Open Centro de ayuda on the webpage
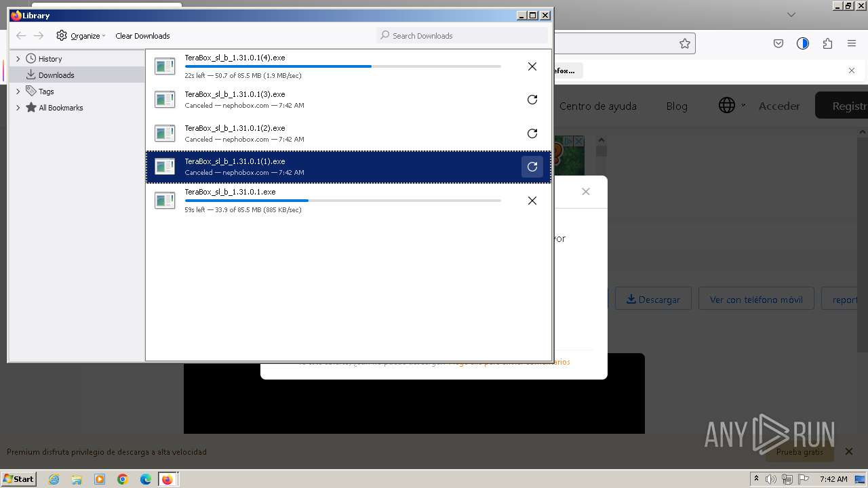Viewport: 868px width, 488px height. (x=597, y=106)
